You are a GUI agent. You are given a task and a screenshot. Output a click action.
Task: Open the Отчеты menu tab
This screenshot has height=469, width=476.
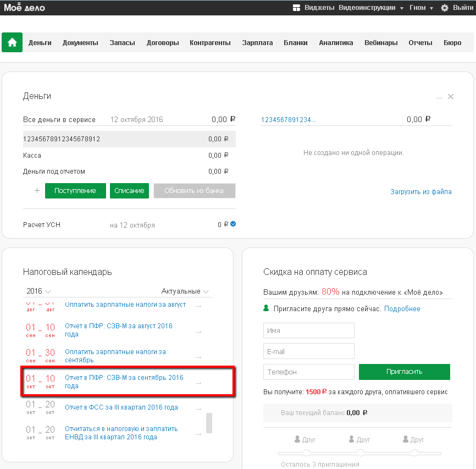[420, 43]
